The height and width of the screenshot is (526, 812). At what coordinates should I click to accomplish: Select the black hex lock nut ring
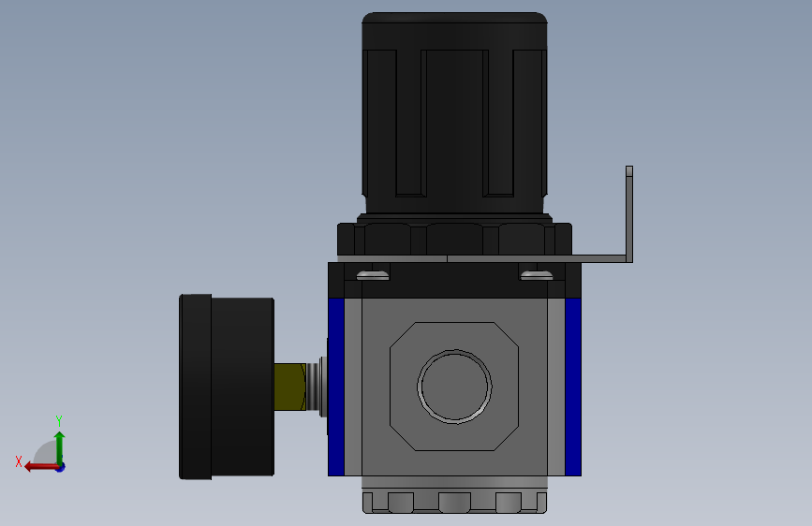454,240
